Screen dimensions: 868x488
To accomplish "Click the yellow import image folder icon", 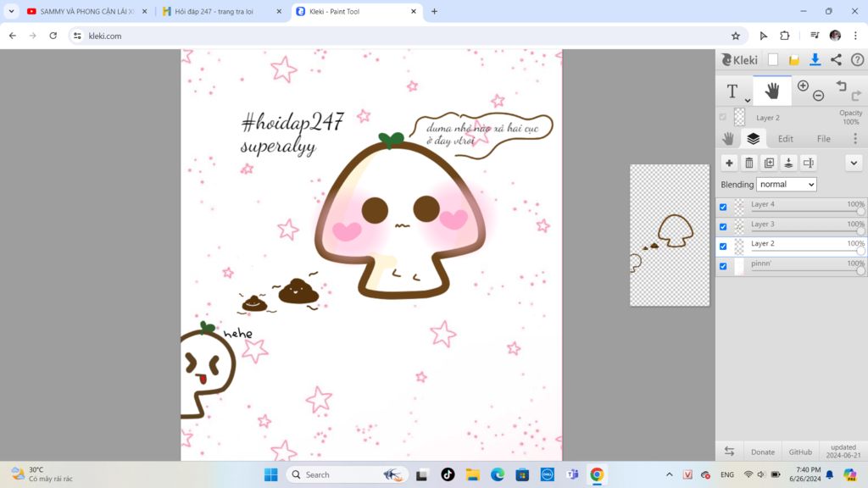I will point(793,60).
